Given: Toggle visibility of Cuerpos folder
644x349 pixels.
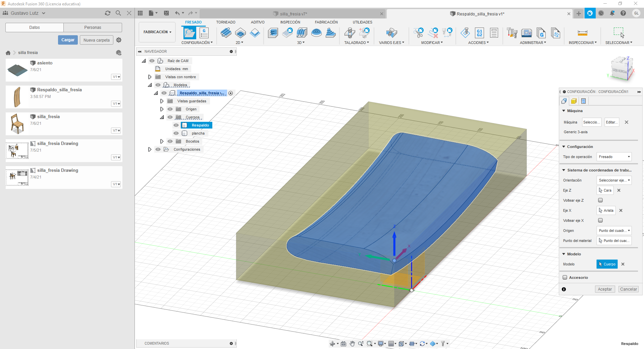Looking at the screenshot, I should pyautogui.click(x=170, y=117).
